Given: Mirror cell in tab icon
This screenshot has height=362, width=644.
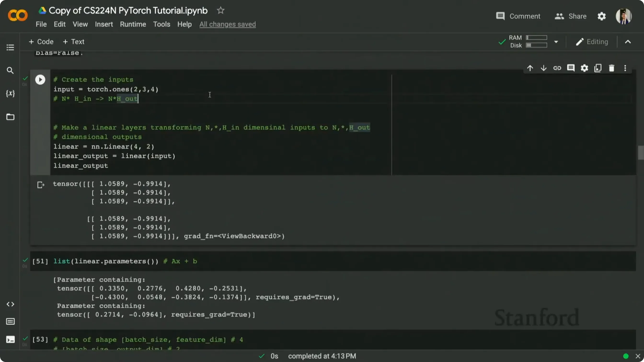Looking at the screenshot, I should 598,68.
